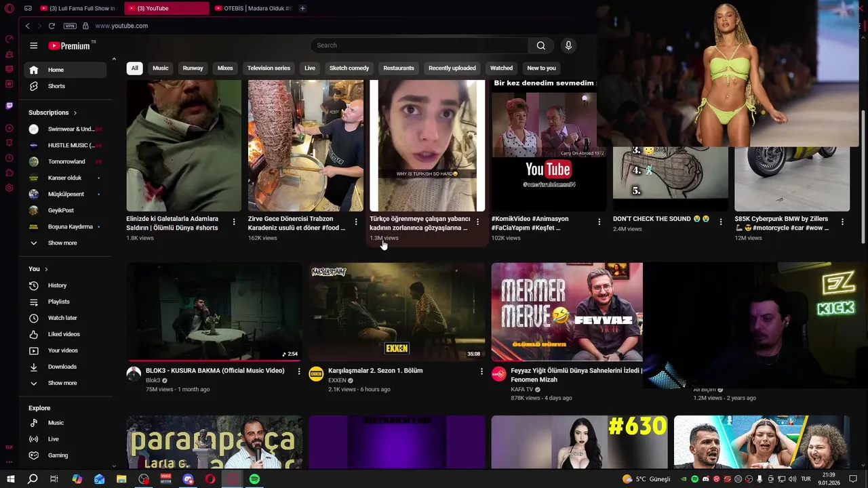Open the Karşılaşmalar 2. Sezon thumbnail
This screenshot has height=488, width=868.
(397, 312)
